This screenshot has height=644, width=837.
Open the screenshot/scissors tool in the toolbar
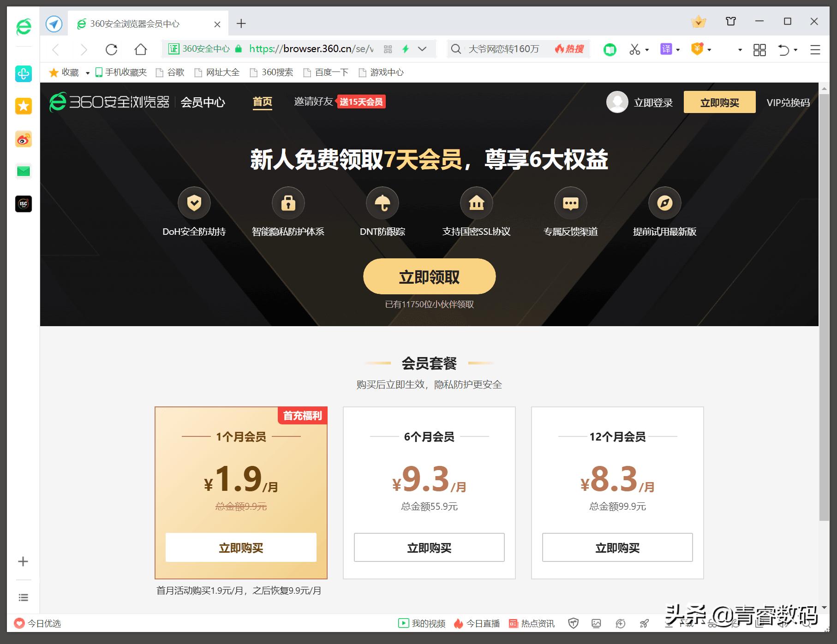(x=635, y=48)
